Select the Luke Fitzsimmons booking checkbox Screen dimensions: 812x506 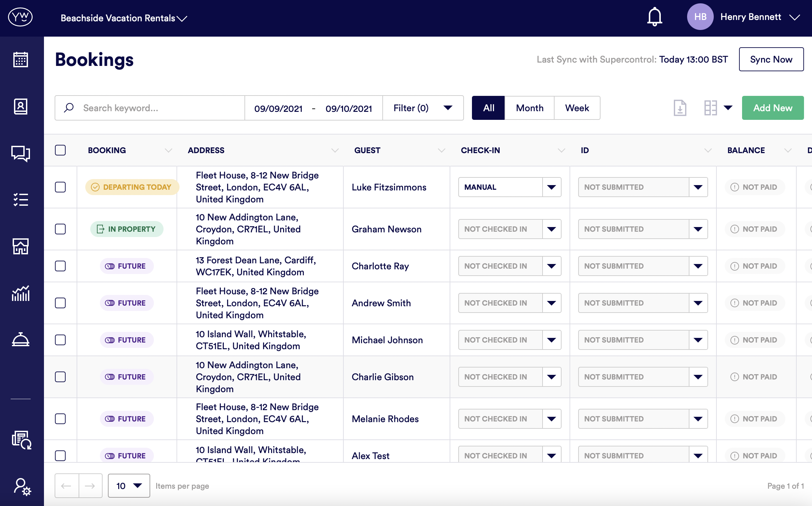60,187
